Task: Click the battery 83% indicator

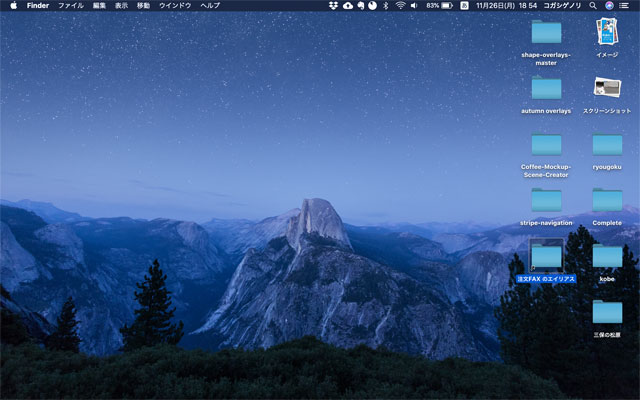Action: (x=440, y=6)
